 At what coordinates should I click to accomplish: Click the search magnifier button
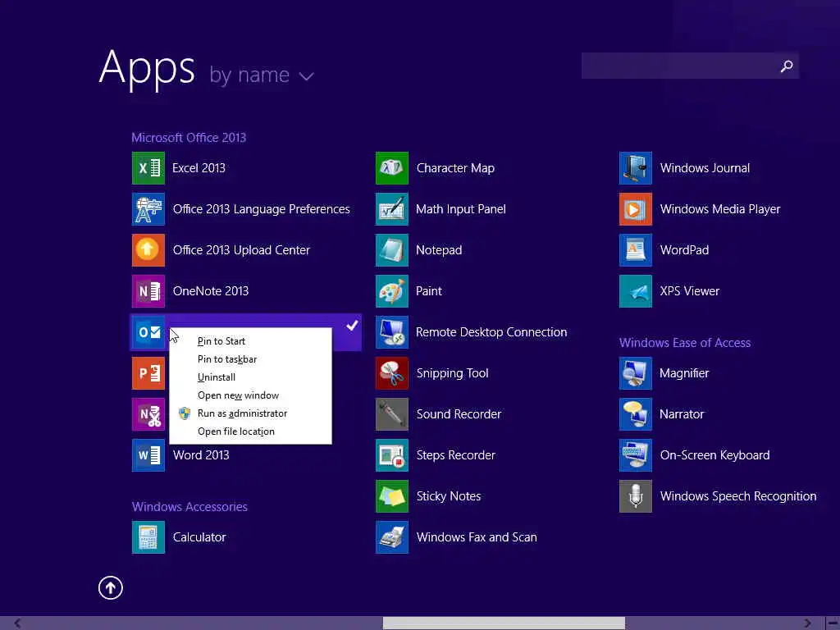(x=787, y=66)
